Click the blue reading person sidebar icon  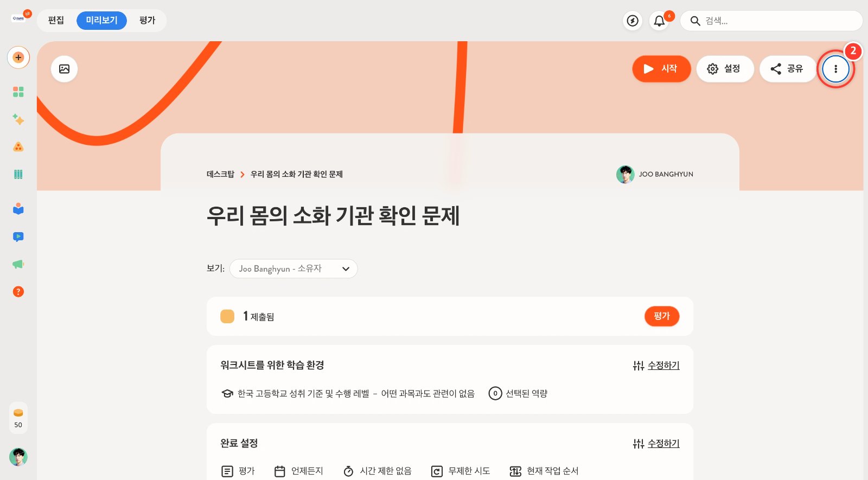18,209
